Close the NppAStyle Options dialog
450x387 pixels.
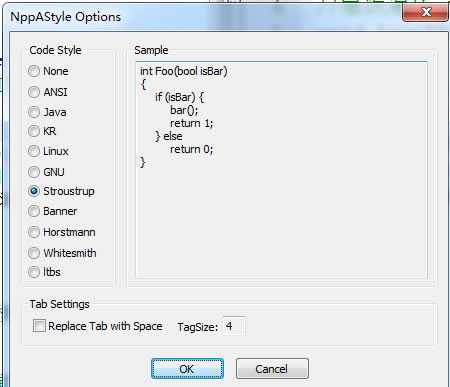click(x=425, y=13)
